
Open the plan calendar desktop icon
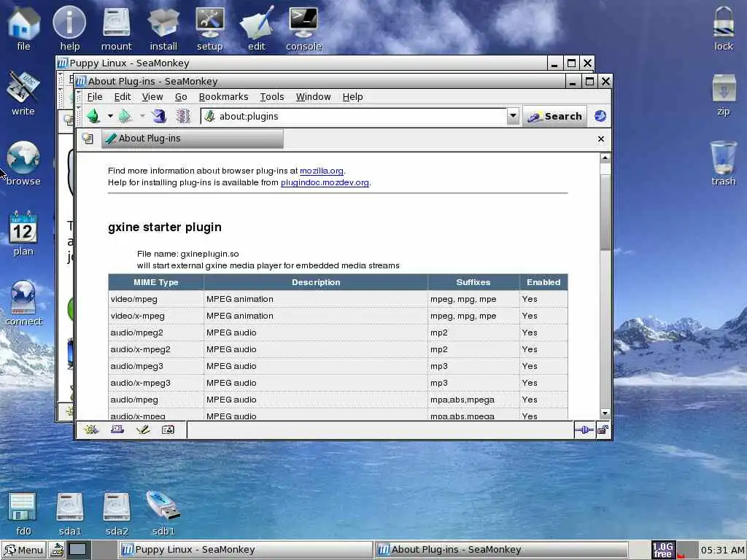coord(23,234)
